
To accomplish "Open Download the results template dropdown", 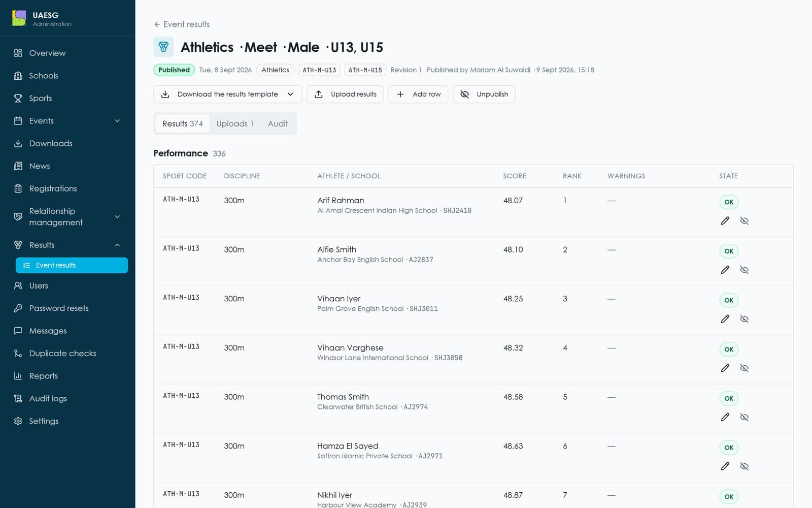I will click(227, 94).
